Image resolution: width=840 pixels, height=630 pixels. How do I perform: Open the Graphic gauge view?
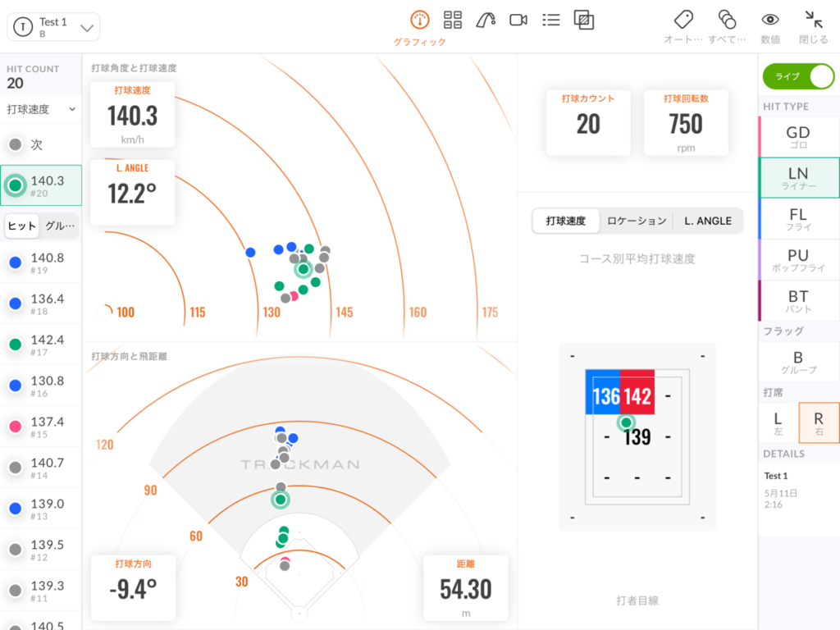419,28
